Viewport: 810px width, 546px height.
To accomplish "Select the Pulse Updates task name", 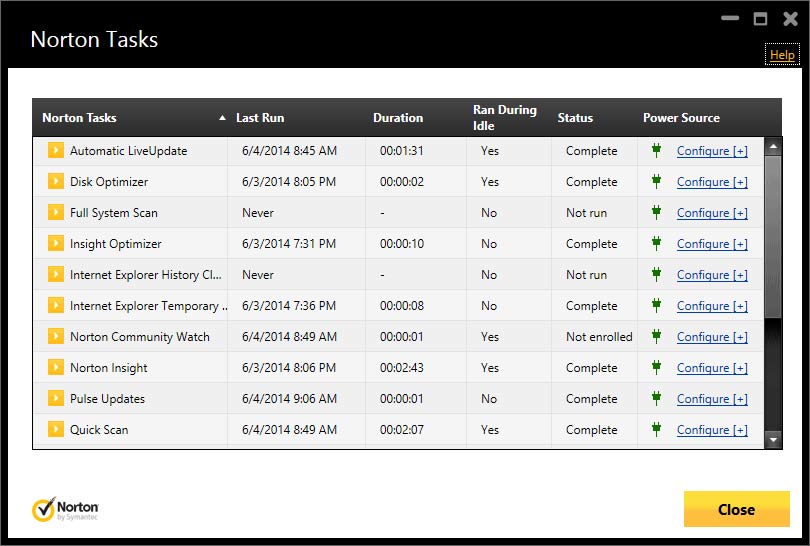I will (107, 399).
